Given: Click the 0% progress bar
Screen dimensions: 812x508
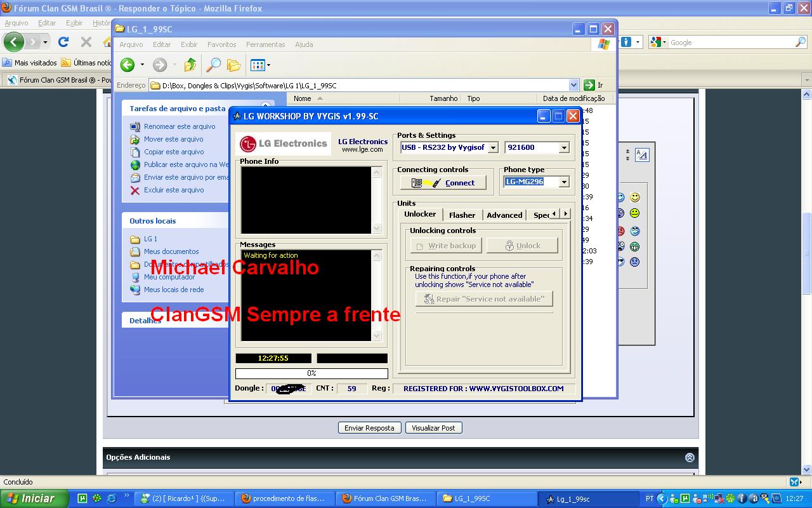Looking at the screenshot, I should tap(311, 373).
